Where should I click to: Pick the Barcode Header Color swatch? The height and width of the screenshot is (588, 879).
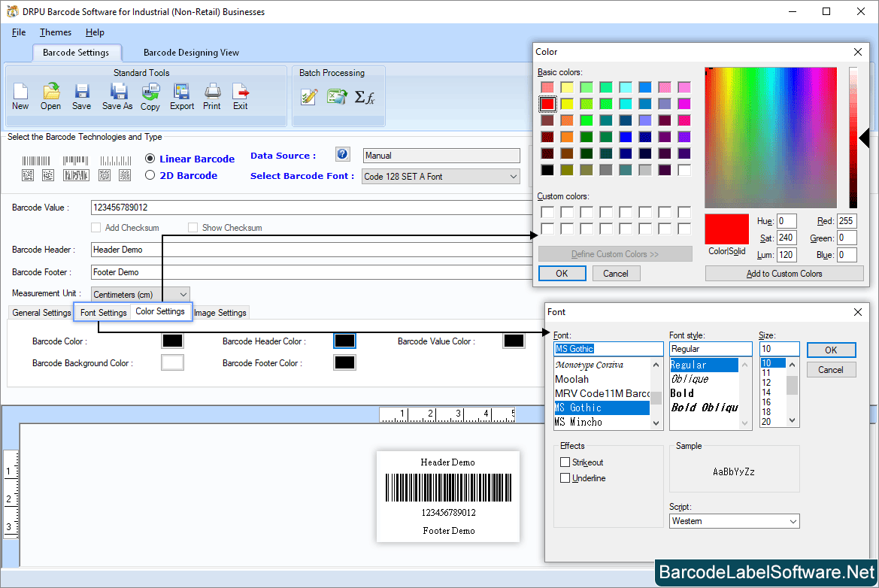click(344, 340)
